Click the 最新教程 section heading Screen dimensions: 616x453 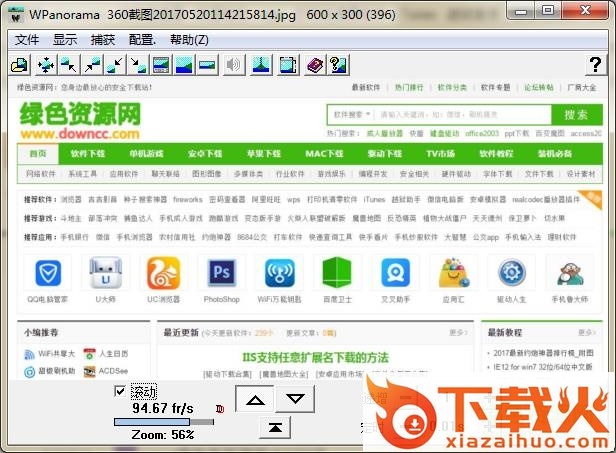tap(505, 333)
